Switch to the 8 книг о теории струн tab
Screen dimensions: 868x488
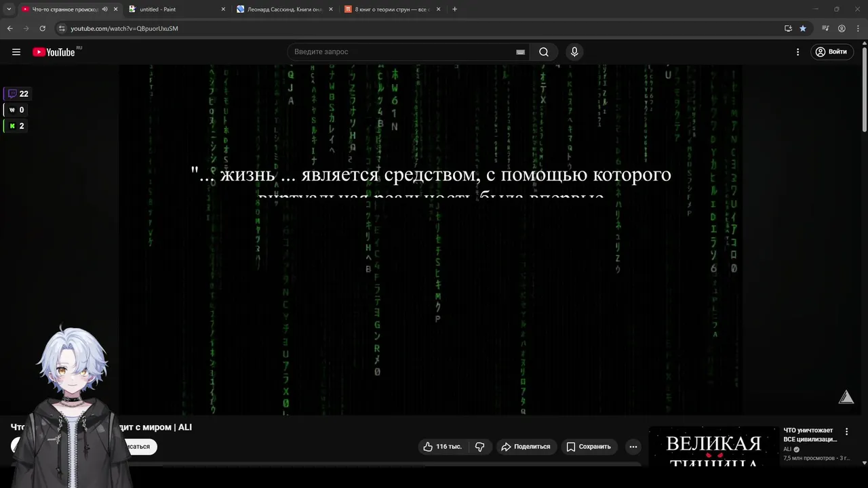(x=393, y=9)
